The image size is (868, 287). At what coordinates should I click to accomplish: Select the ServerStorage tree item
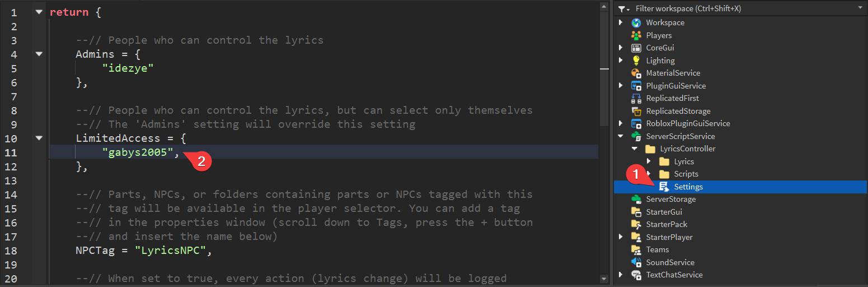(x=670, y=199)
